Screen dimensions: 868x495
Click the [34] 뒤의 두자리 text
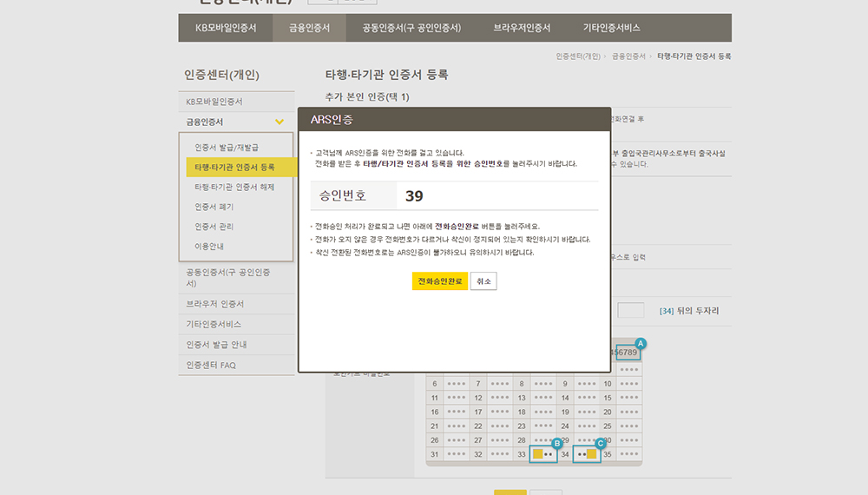point(689,311)
